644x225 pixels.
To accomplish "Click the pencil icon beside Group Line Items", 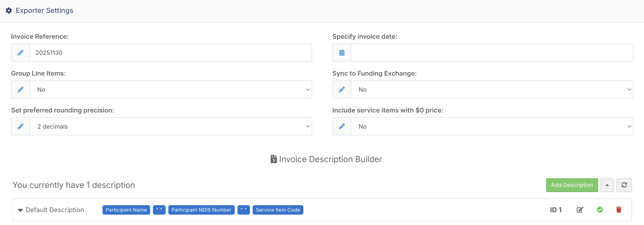I will click(x=20, y=89).
